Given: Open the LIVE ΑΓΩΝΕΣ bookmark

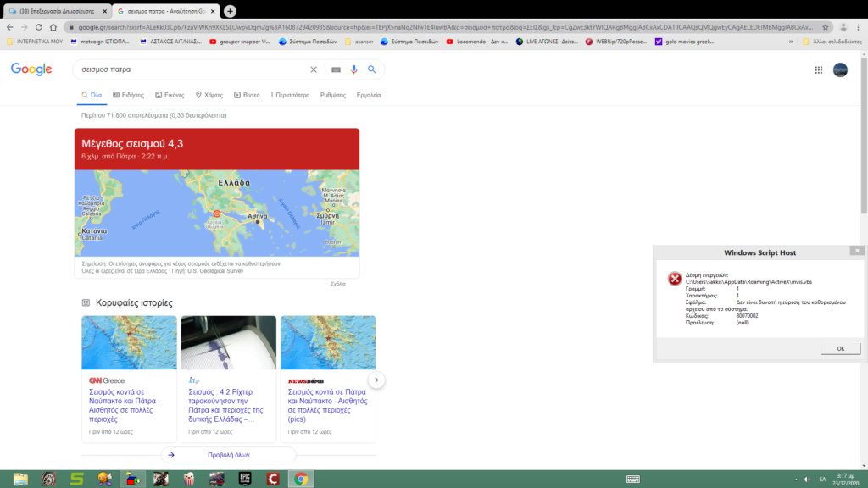Looking at the screenshot, I should tap(547, 42).
